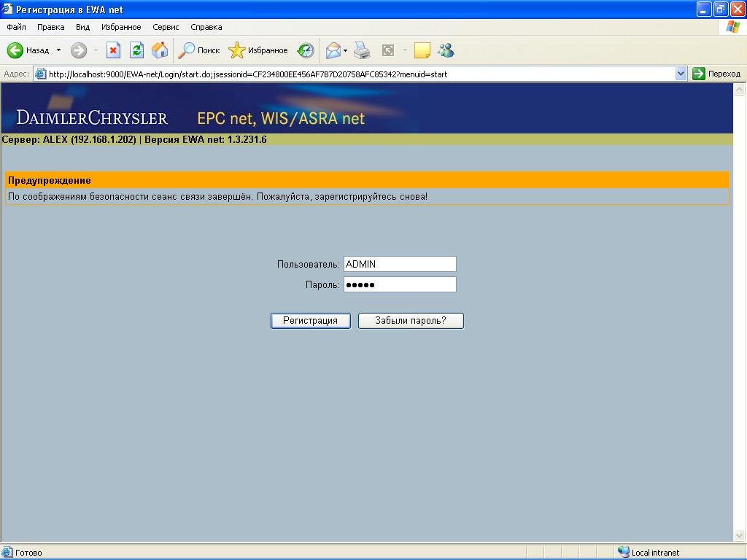The width and height of the screenshot is (747, 560).
Task: Restore down the browser window
Action: (720, 9)
